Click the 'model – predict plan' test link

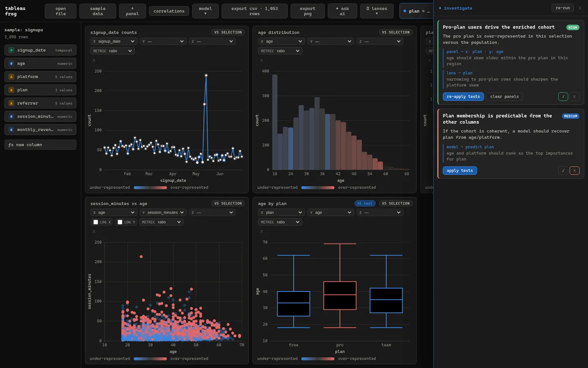pos(470,147)
